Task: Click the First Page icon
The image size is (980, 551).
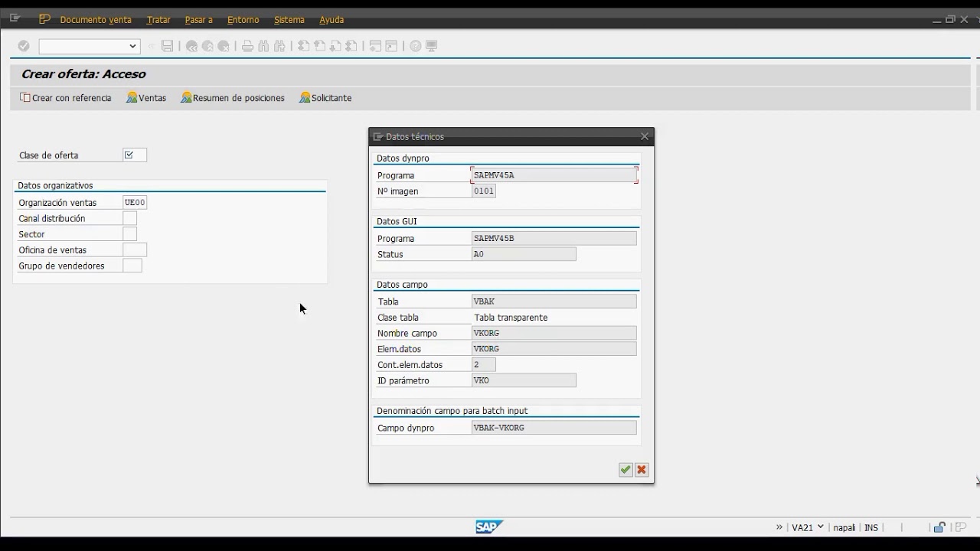Action: tap(303, 46)
